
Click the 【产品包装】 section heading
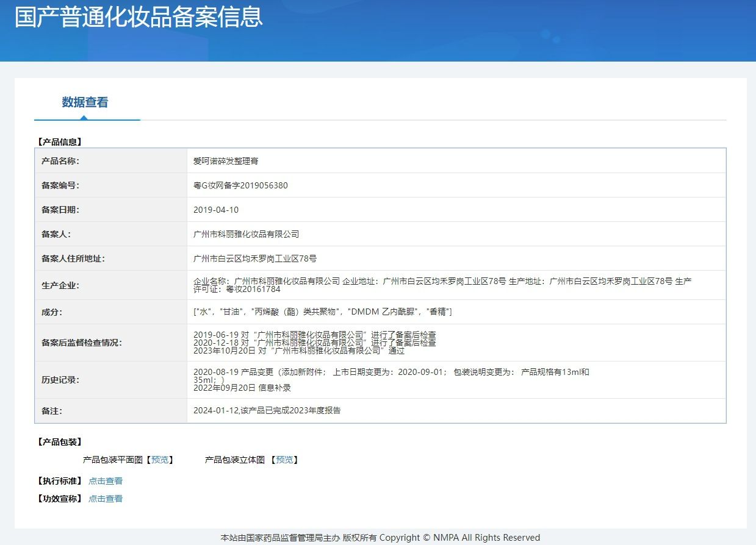point(59,442)
